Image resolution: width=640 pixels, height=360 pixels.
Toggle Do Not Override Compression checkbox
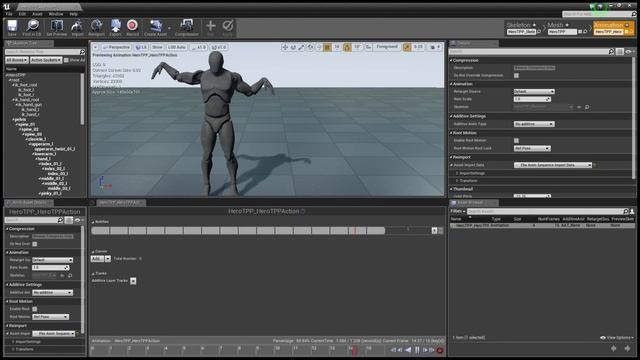tap(516, 76)
